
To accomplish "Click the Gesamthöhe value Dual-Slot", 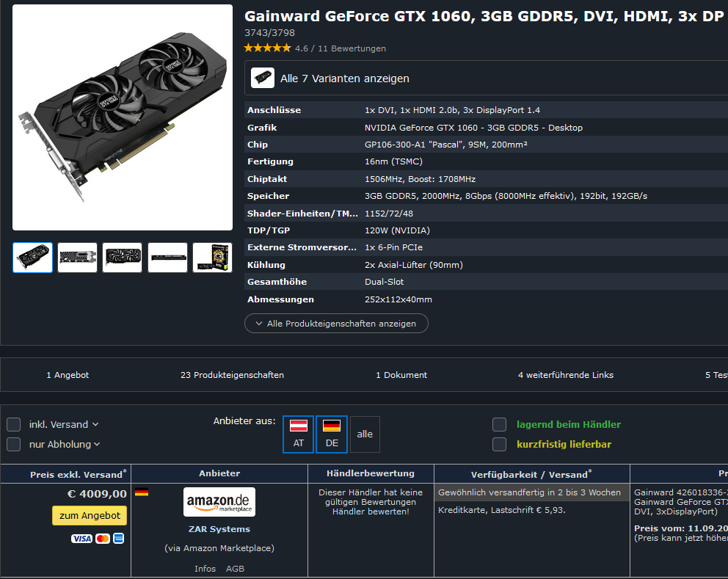I will point(384,282).
